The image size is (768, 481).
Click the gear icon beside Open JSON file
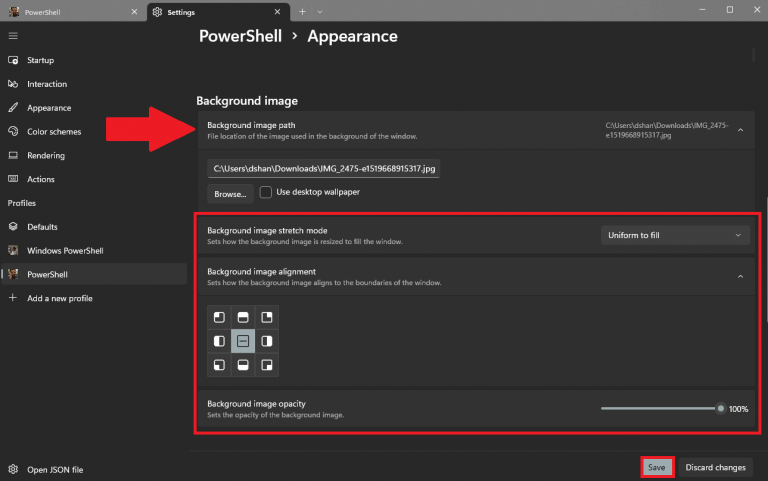coord(13,469)
